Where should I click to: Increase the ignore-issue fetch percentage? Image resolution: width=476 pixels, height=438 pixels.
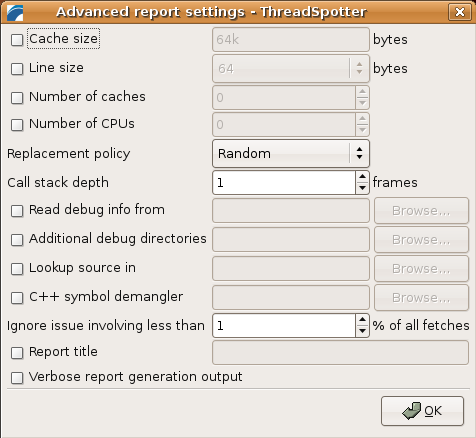pyautogui.click(x=362, y=319)
